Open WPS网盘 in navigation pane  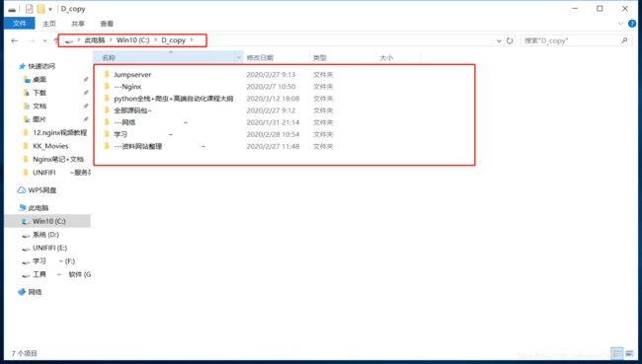point(42,190)
